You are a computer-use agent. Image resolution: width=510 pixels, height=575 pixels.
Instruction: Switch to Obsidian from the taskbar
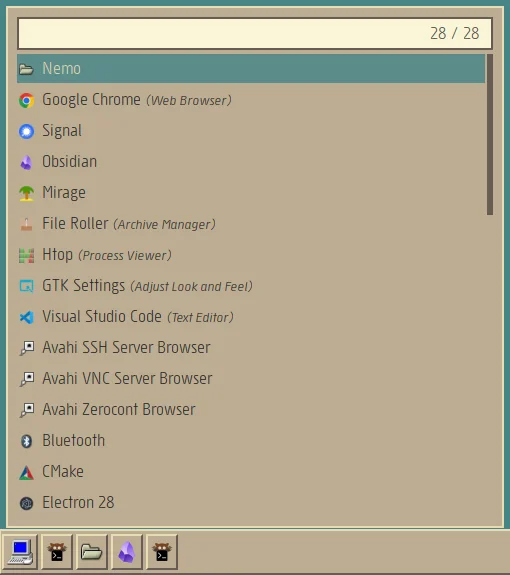pos(126,552)
